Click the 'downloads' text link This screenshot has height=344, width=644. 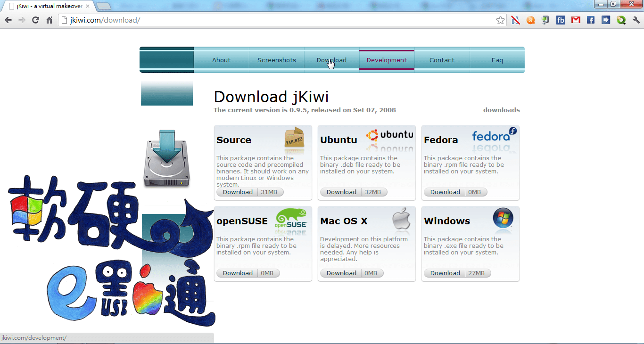point(501,110)
